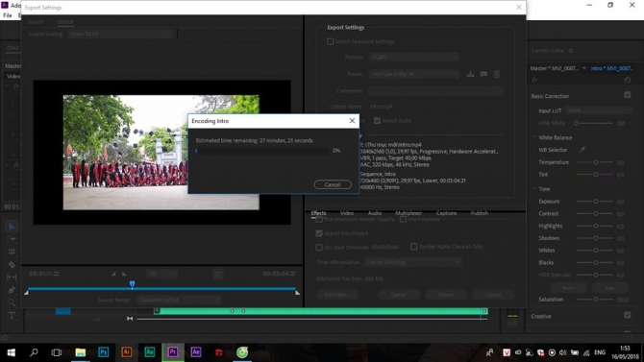The image size is (644, 362).
Task: Click the Set In Point triangle
Action: pyautogui.click(x=113, y=274)
